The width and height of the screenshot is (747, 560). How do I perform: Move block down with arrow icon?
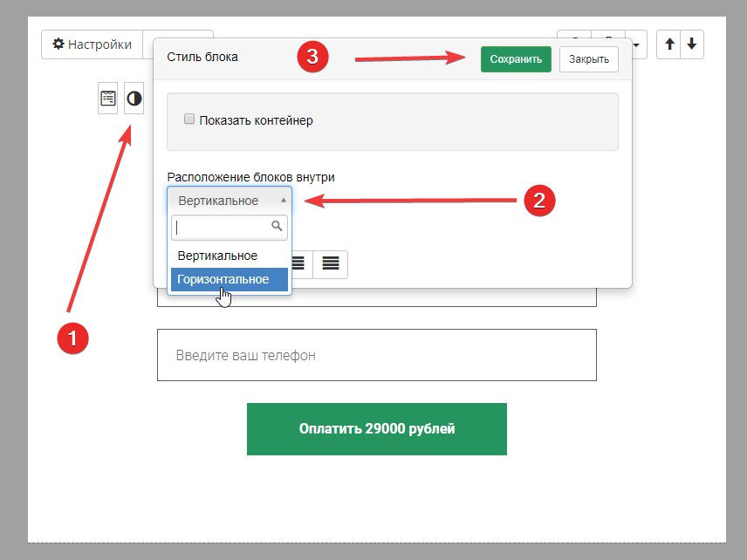pos(692,44)
